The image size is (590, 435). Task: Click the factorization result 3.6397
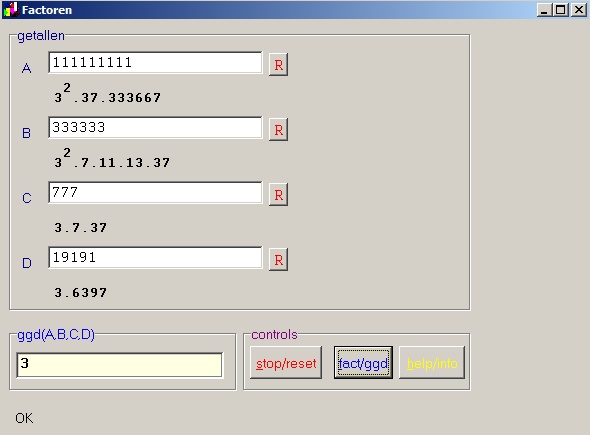(81, 292)
